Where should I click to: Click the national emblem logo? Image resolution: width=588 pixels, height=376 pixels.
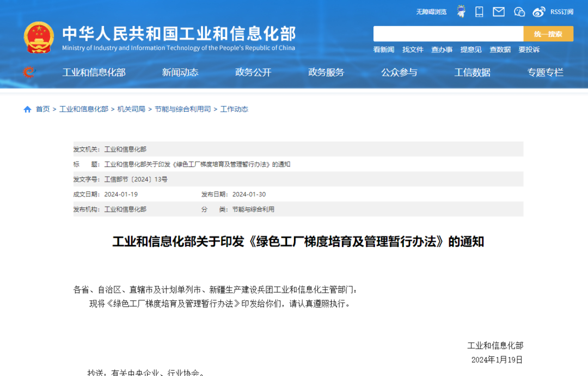[x=39, y=36]
